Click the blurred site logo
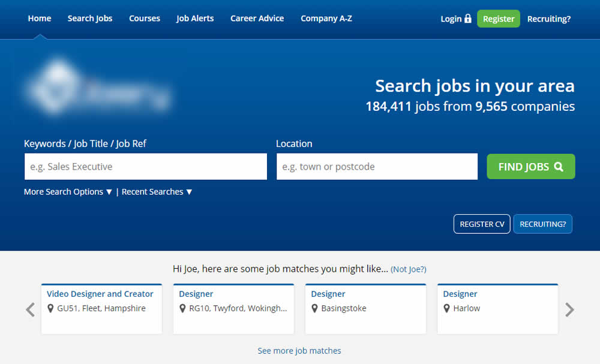The width and height of the screenshot is (600, 364). click(99, 92)
